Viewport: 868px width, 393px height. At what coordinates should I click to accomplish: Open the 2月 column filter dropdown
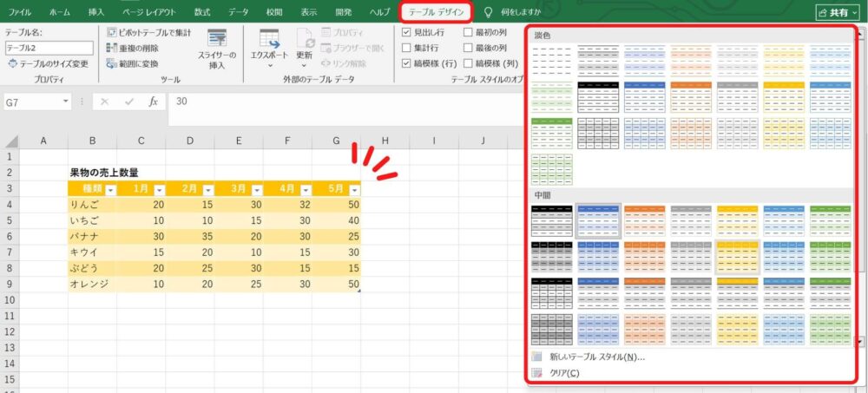click(x=208, y=190)
